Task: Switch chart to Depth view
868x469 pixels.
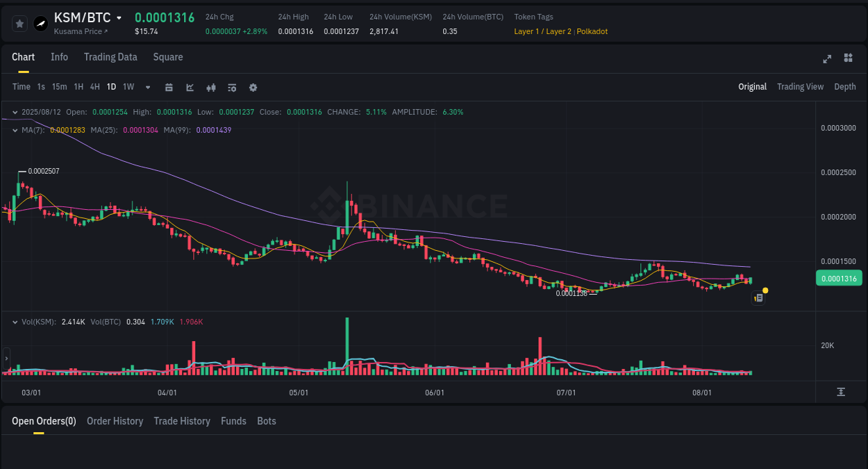Action: point(845,87)
